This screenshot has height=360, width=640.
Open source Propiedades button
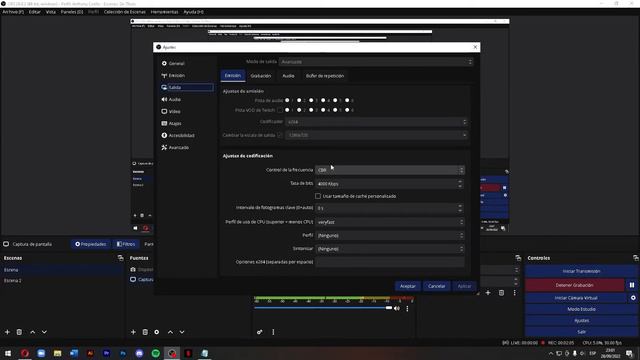click(91, 244)
